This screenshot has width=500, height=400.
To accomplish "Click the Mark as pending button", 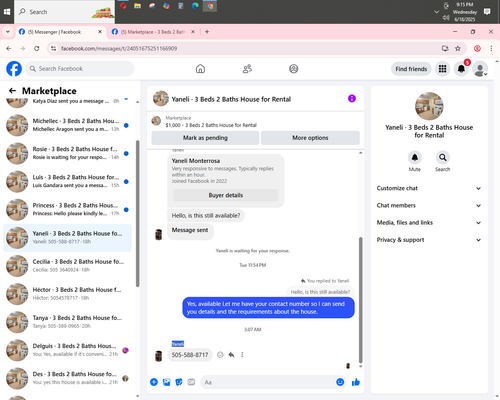I will [x=205, y=138].
